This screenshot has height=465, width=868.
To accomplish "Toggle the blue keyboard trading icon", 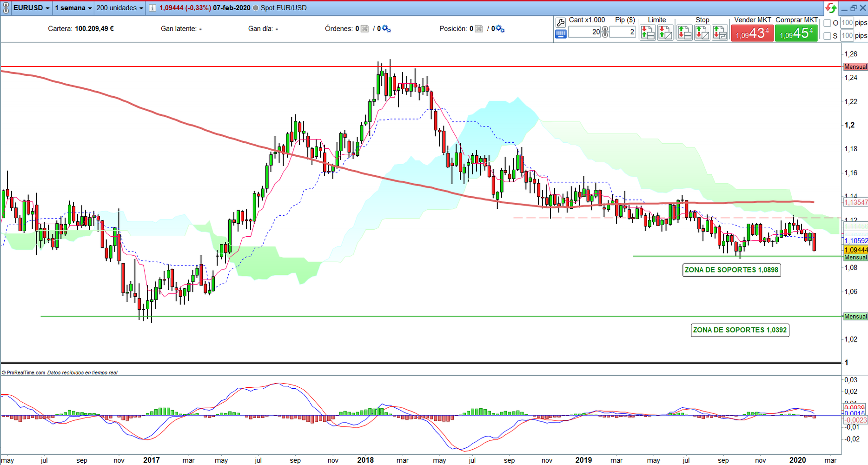I will pos(561,34).
